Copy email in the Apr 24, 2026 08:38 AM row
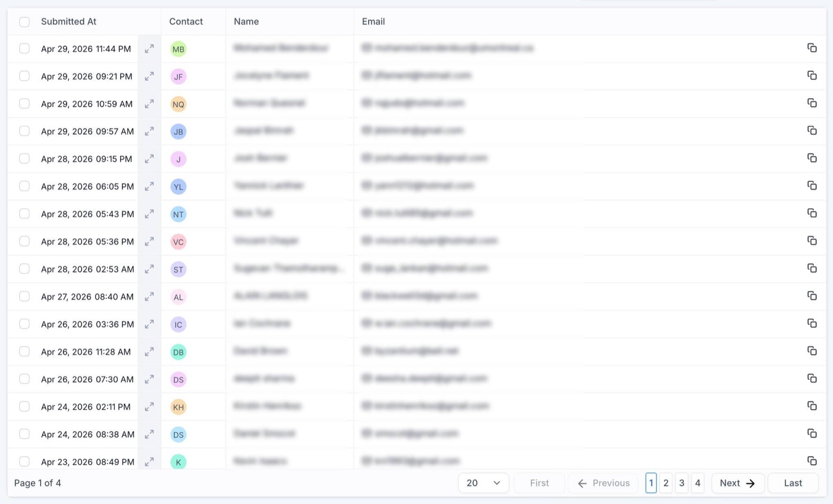The height and width of the screenshot is (504, 833). click(x=812, y=433)
